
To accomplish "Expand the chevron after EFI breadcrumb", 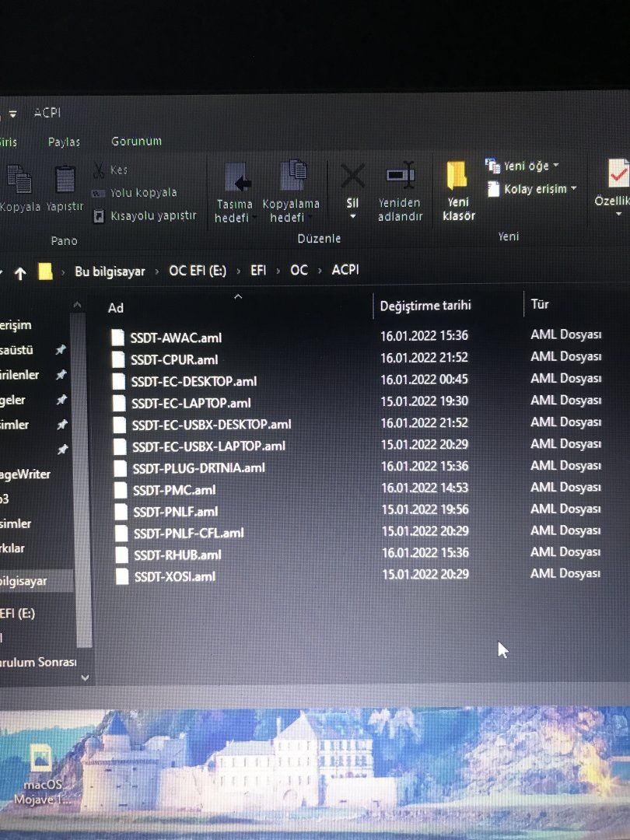I will click(x=278, y=271).
